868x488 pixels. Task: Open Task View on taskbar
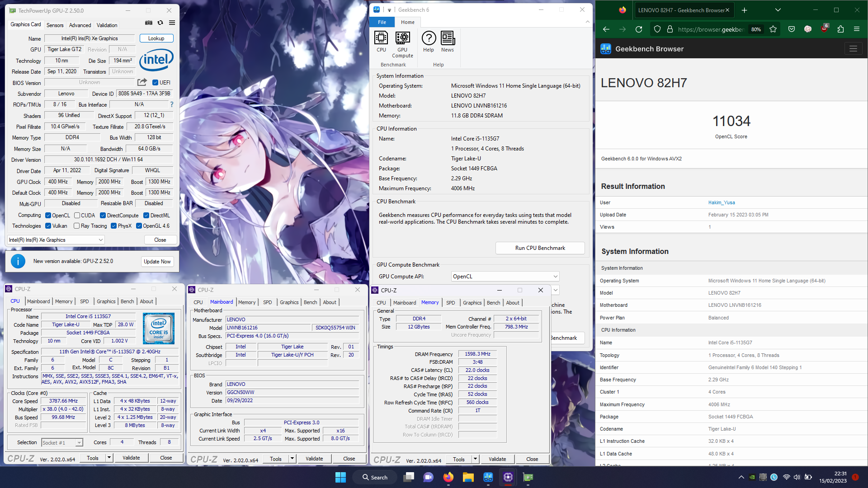pos(409,477)
